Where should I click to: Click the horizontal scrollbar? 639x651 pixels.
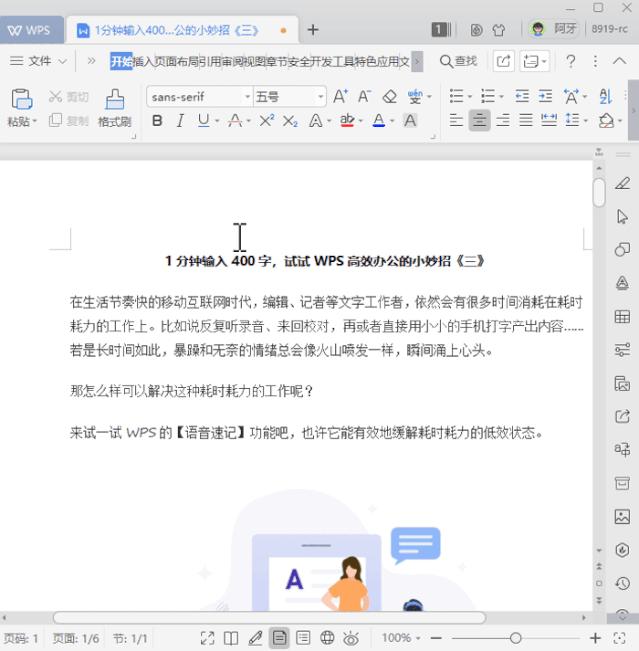coord(269,618)
